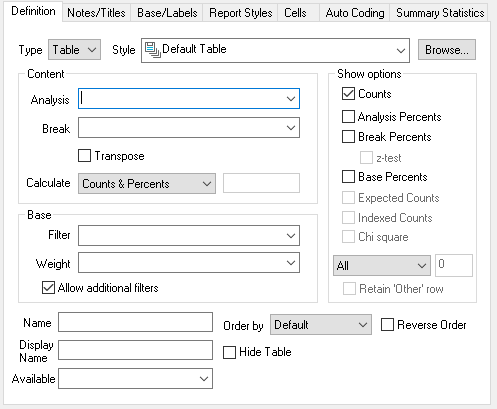Expand the Filter combo box arrow
Screen dimensions: 497x409
pos(291,236)
